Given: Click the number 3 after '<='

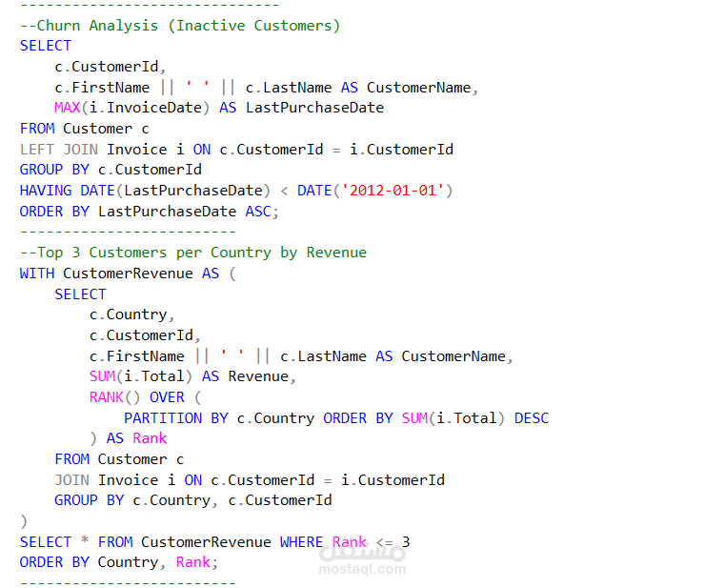Looking at the screenshot, I should pyautogui.click(x=406, y=542).
